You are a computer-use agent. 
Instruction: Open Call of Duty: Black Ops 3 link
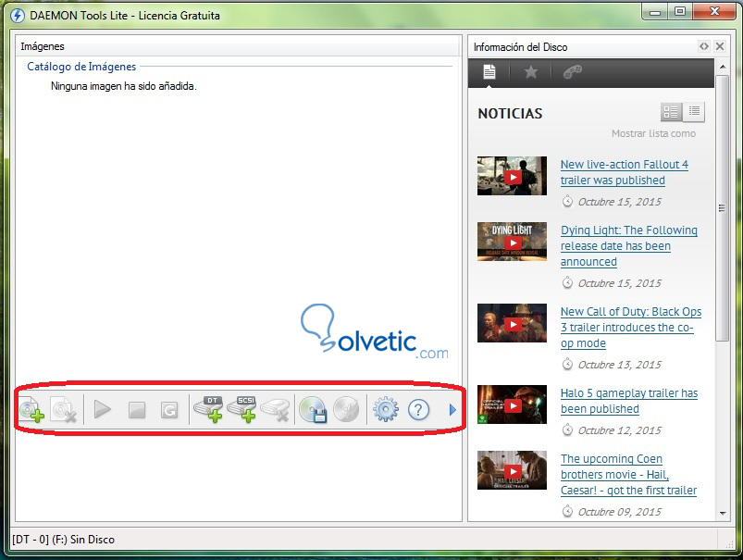[631, 327]
